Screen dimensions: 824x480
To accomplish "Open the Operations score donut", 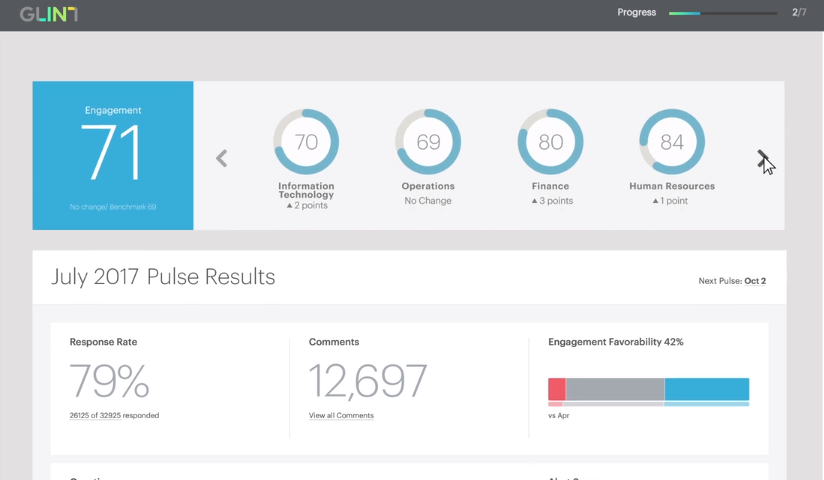I will tap(428, 142).
